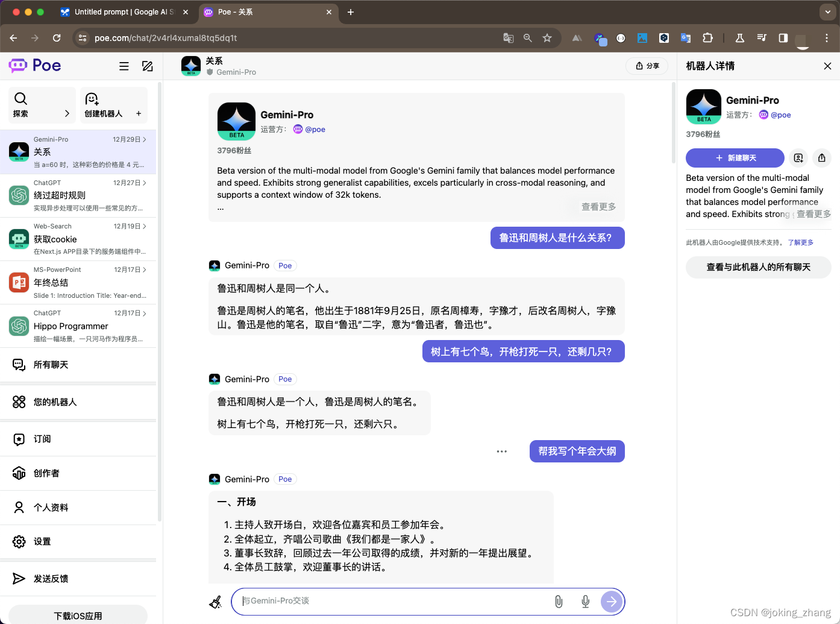Open 个人资料 (Profile) page
This screenshot has width=840, height=624.
coord(78,508)
